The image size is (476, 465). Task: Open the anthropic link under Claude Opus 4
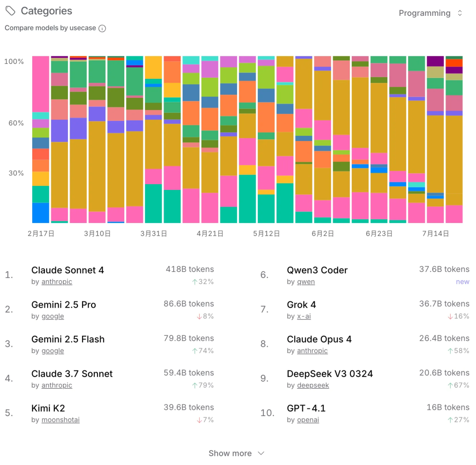[312, 351]
